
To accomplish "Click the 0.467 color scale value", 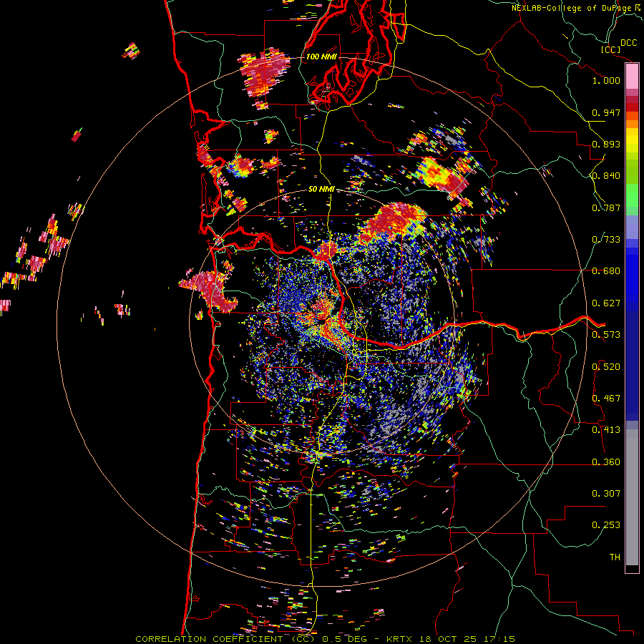I will point(606,399).
